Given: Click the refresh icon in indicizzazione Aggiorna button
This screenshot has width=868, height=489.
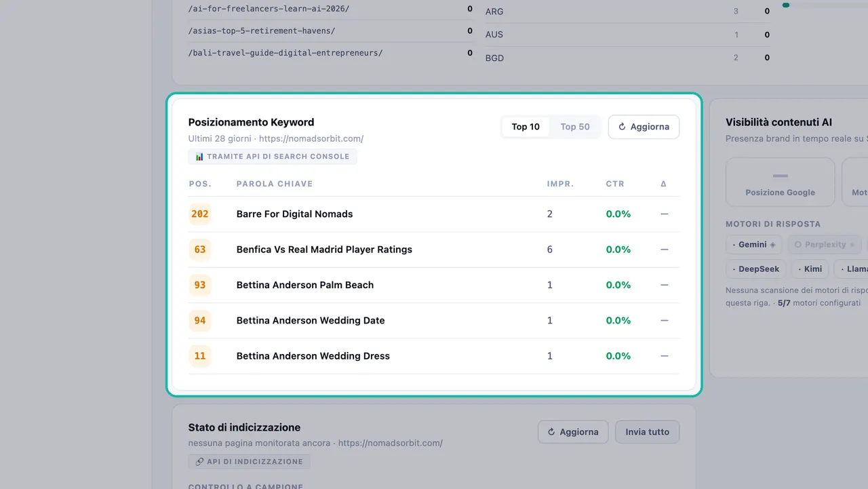Looking at the screenshot, I should (551, 432).
